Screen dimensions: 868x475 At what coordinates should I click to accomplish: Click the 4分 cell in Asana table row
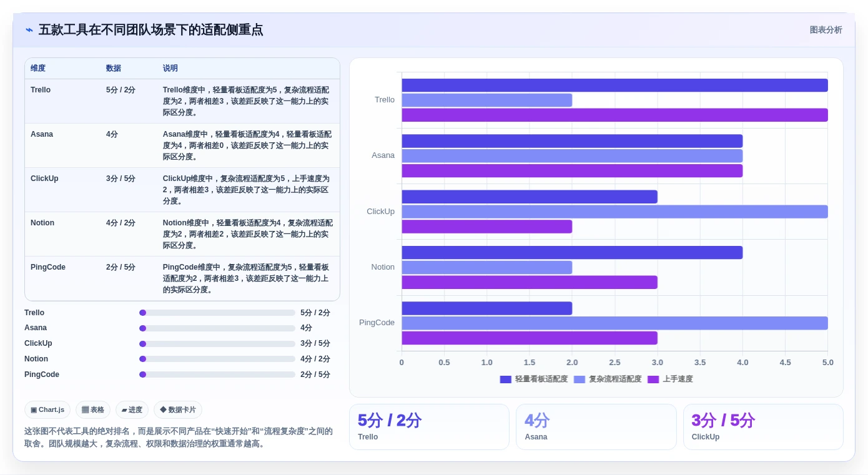coord(112,134)
